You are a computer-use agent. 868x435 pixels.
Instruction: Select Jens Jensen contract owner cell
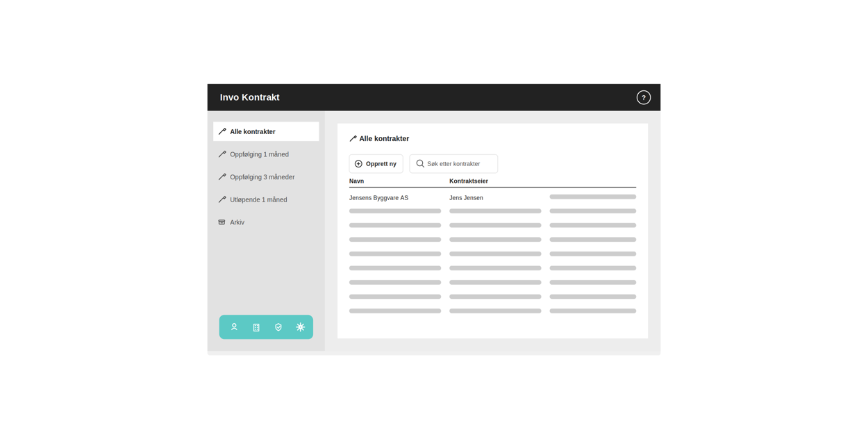point(466,198)
